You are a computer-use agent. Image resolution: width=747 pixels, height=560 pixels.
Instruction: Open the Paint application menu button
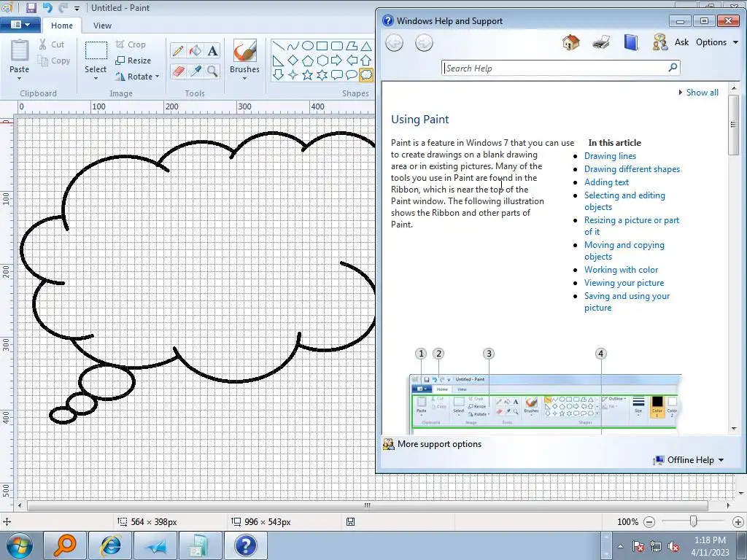pos(20,25)
